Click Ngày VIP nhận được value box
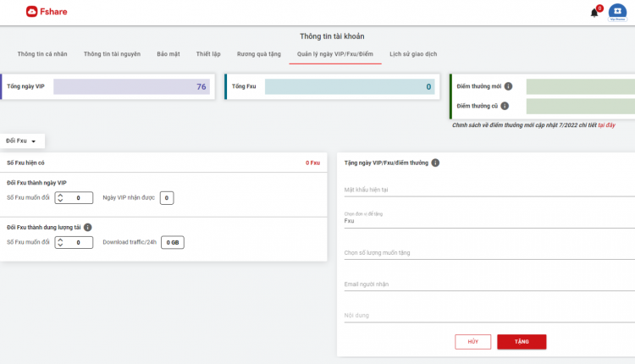 pos(167,198)
